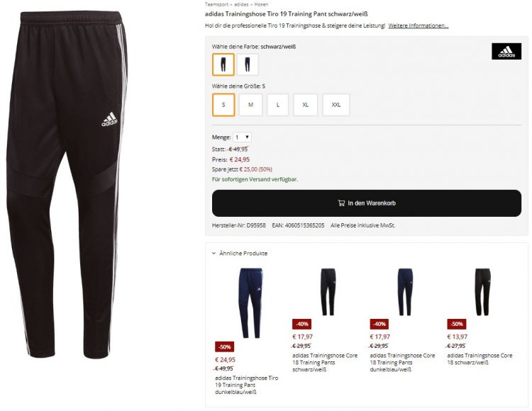The width and height of the screenshot is (532, 411).
Task: Open the Core 18 Training Pants schwarz/weiß link
Action: click(x=325, y=362)
